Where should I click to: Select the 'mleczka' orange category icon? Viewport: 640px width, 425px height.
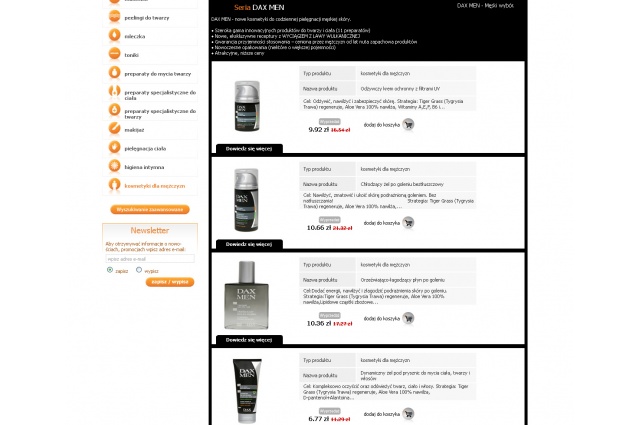[114, 36]
